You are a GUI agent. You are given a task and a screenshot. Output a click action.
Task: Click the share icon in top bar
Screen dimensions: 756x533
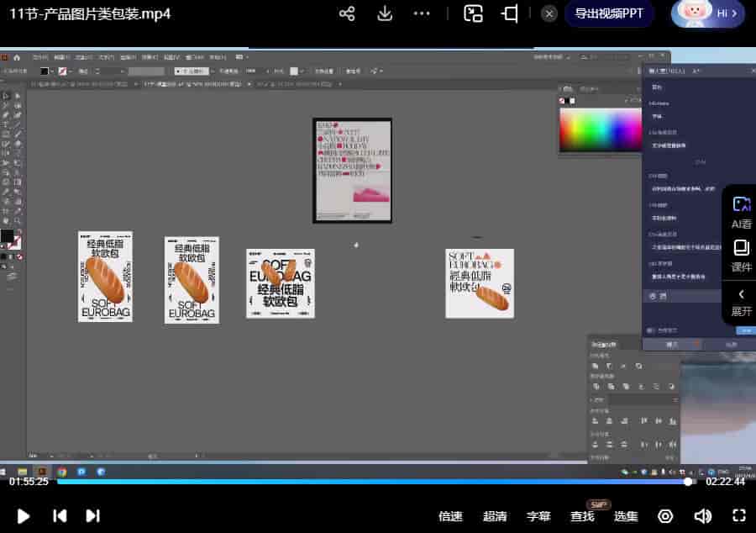point(347,13)
